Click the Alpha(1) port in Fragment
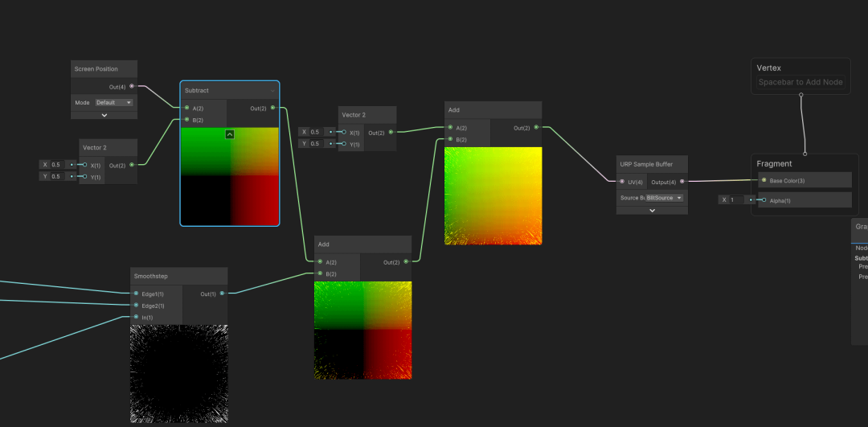 pos(764,200)
